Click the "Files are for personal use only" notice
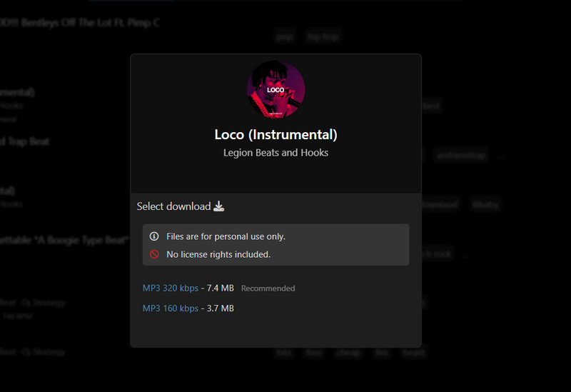 [226, 236]
